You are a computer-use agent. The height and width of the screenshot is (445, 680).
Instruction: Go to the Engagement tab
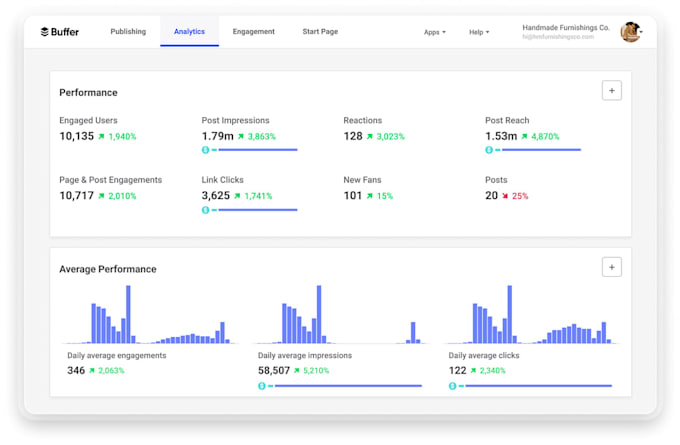253,31
